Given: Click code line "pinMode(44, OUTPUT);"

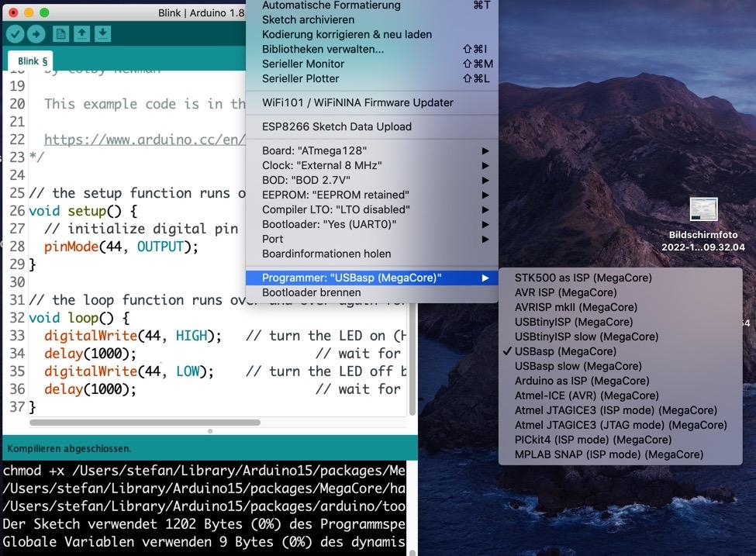Looking at the screenshot, I should point(121,247).
